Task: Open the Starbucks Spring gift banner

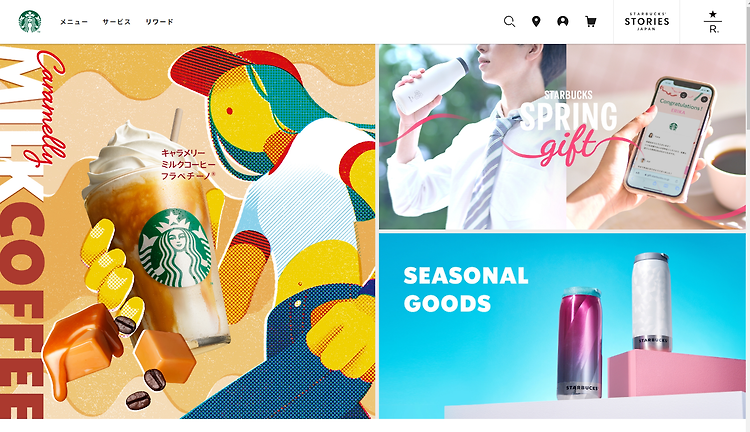Action: tap(562, 137)
